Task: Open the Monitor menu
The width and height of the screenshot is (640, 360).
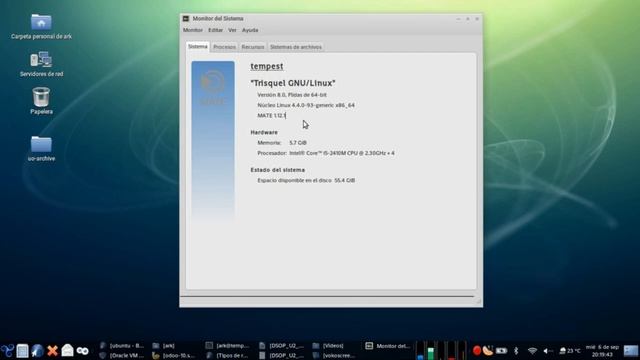Action: coord(193,30)
